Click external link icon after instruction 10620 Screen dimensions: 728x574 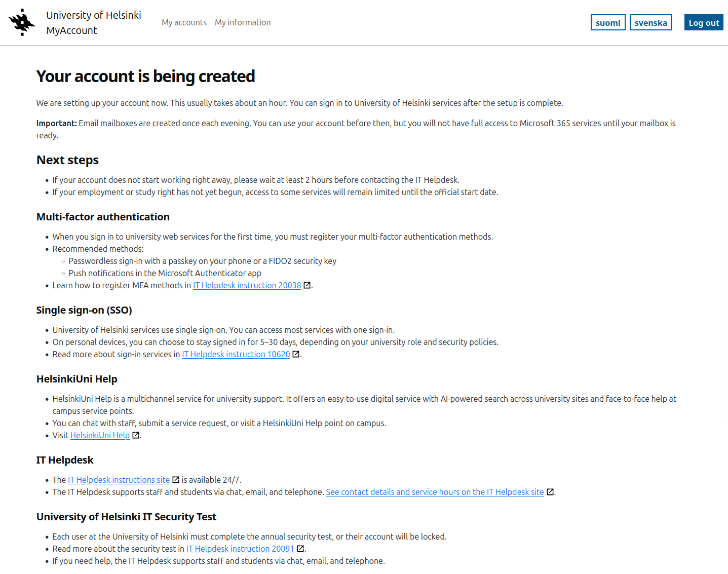click(x=296, y=355)
